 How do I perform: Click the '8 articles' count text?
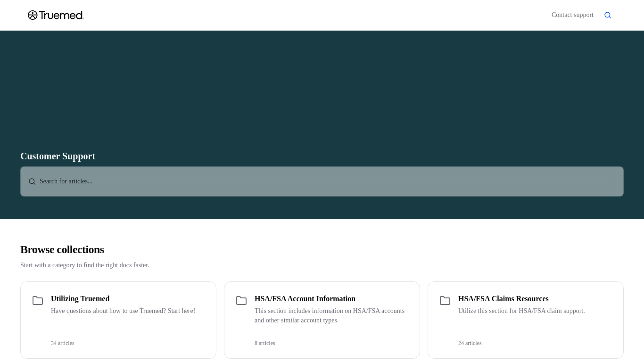coord(265,343)
